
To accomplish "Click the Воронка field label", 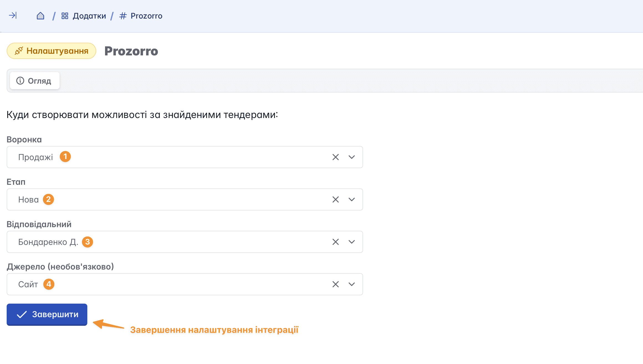I will (24, 139).
